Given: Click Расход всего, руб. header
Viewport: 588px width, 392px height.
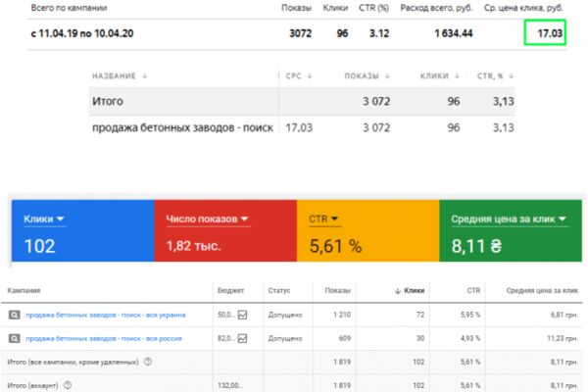Looking at the screenshot, I should (436, 8).
